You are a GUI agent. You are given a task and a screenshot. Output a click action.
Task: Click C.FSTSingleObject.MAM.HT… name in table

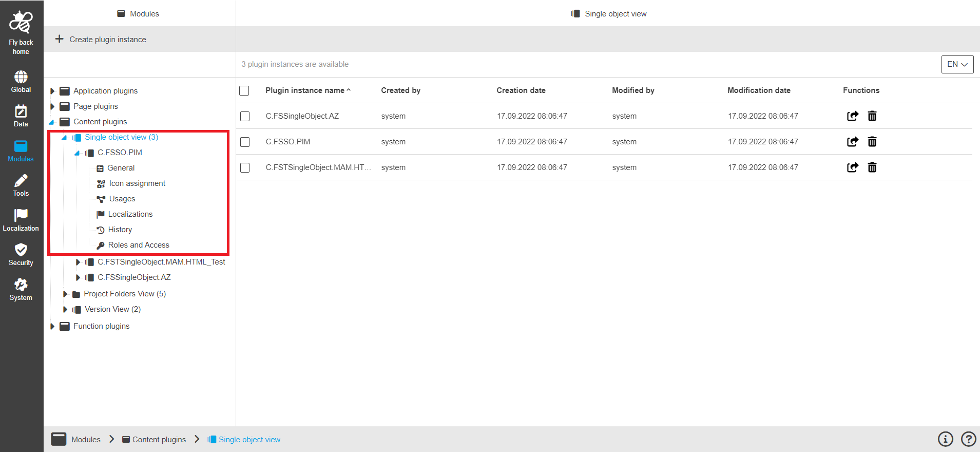tap(318, 167)
